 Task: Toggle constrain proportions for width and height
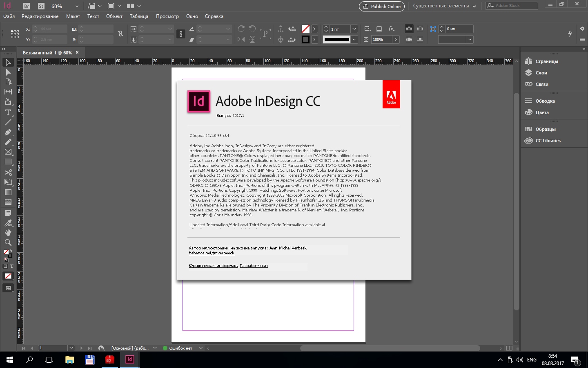click(x=120, y=34)
